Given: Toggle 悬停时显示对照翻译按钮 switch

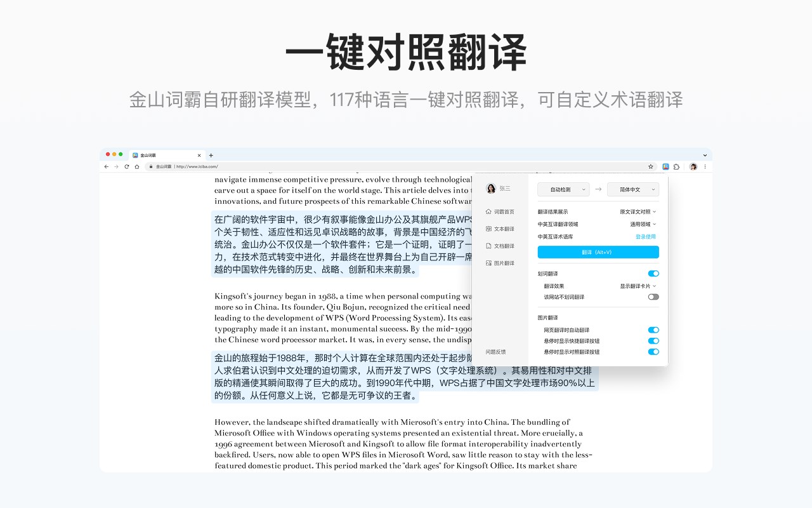Looking at the screenshot, I should pos(653,352).
